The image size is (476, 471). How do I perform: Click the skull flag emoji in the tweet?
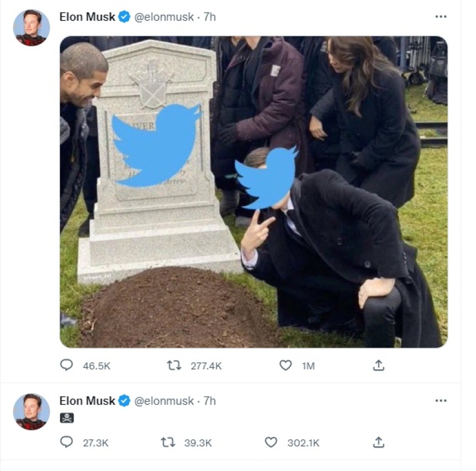coord(67,418)
